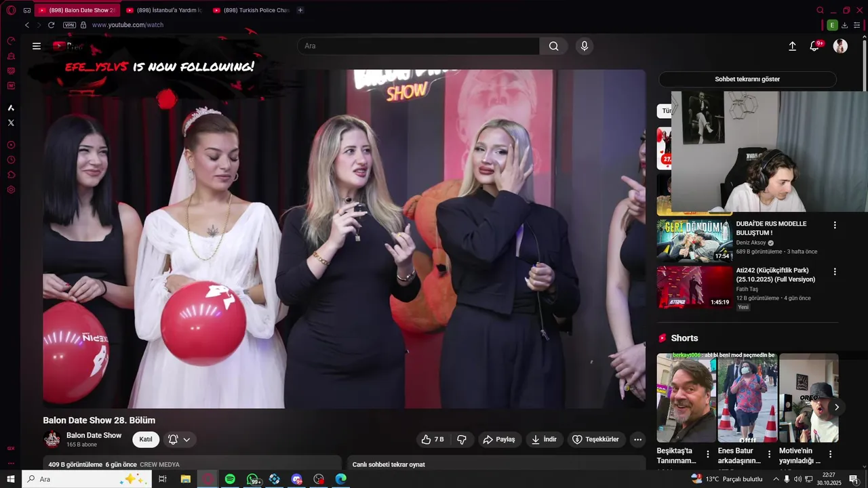Open YouTube notifications bell
The image size is (868, 488).
[815, 46]
